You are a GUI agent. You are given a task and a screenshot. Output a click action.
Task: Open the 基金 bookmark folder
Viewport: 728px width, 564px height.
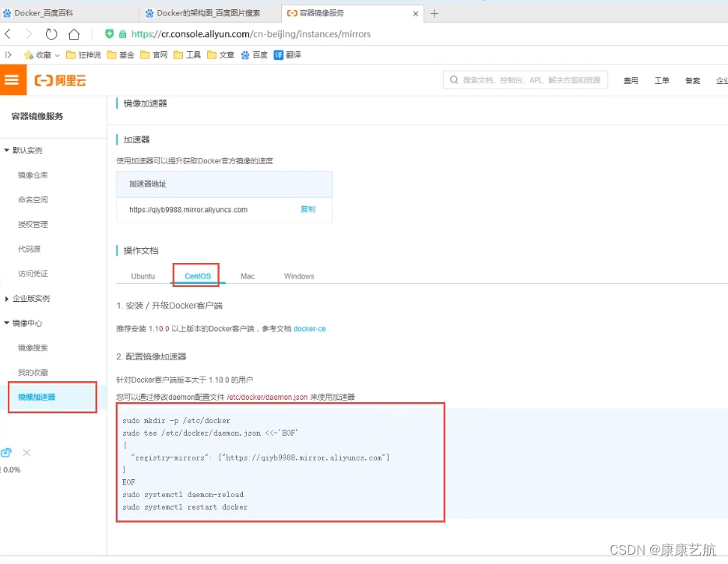pos(121,54)
